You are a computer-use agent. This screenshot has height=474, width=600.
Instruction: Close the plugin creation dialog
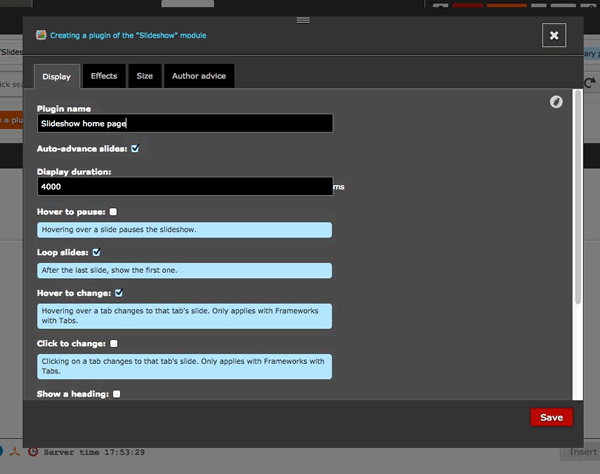point(554,35)
